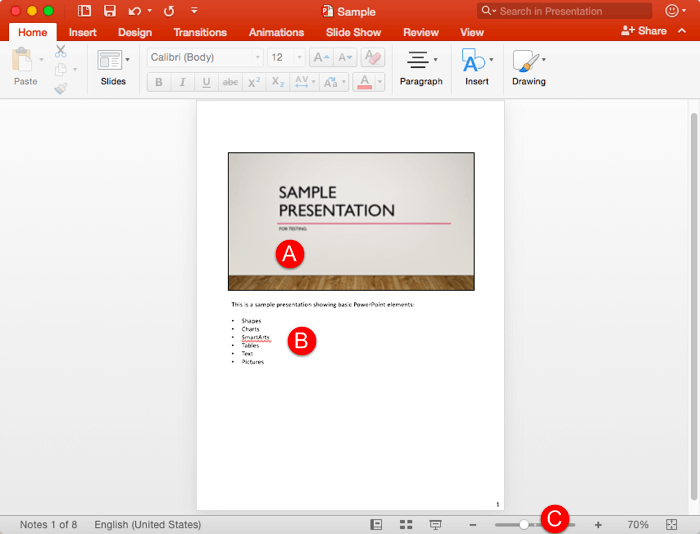Switch to Normal view icon
This screenshot has height=534, width=700.
[x=376, y=525]
